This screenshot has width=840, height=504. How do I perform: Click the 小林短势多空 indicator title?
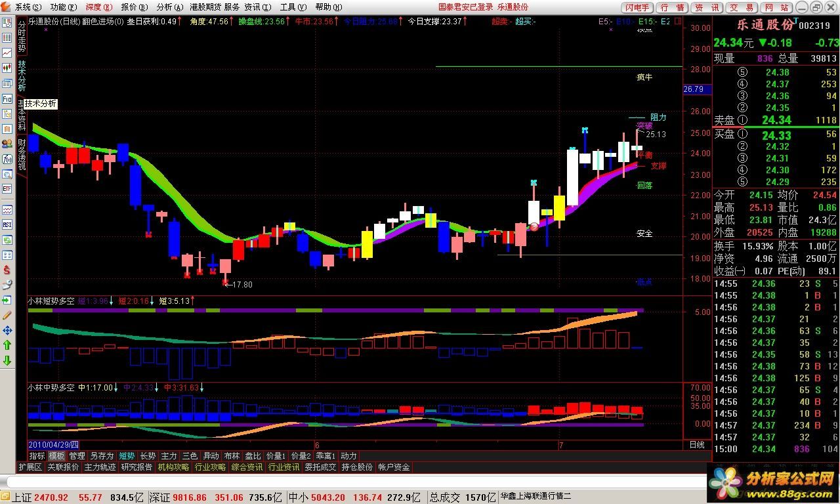(51, 301)
